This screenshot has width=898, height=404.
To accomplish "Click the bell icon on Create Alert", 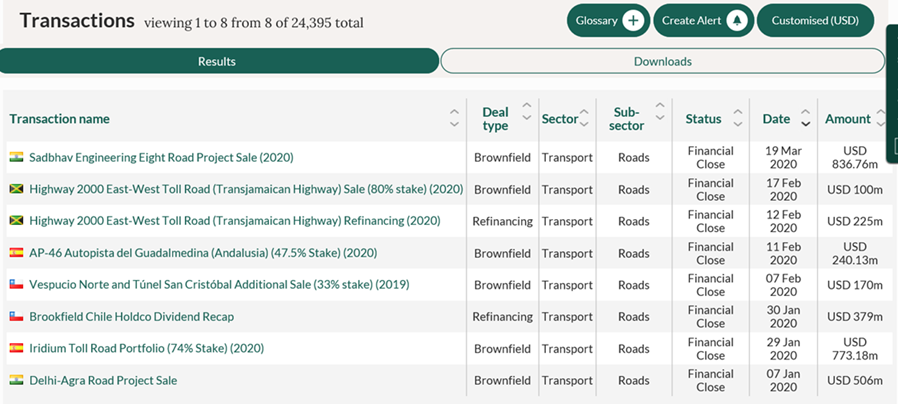I will pyautogui.click(x=737, y=21).
